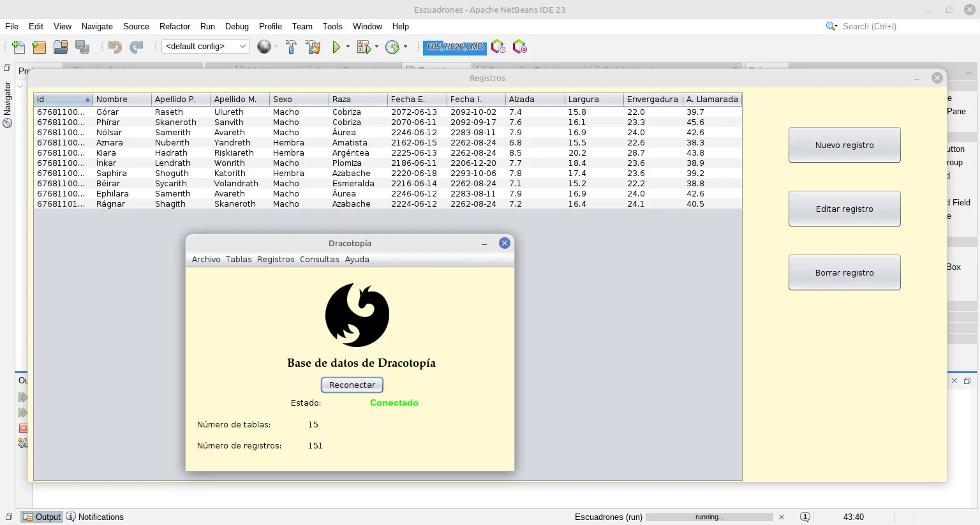Toggle the Notifications panel button
The height and width of the screenshot is (525, 980).
point(95,517)
